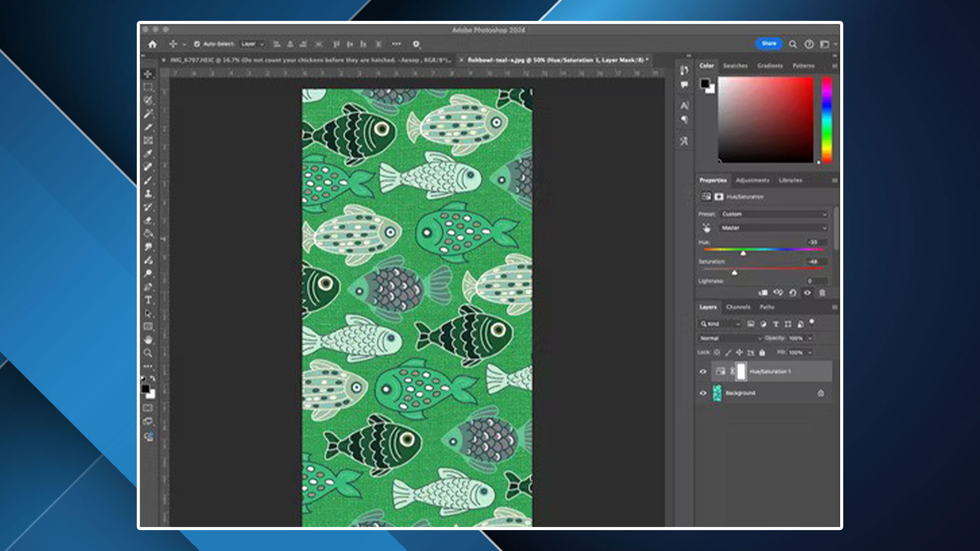Select the Brush tool
Viewport: 980px width, 551px height.
(148, 180)
